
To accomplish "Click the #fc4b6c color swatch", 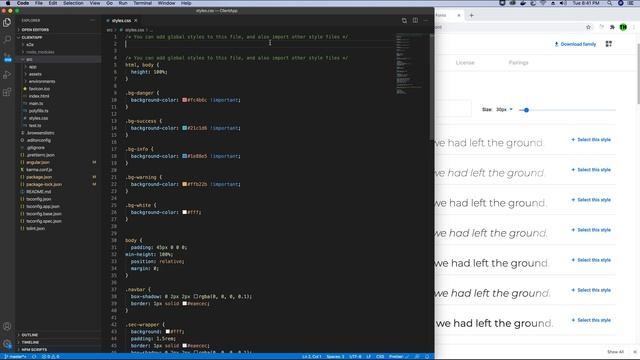I will [184, 100].
